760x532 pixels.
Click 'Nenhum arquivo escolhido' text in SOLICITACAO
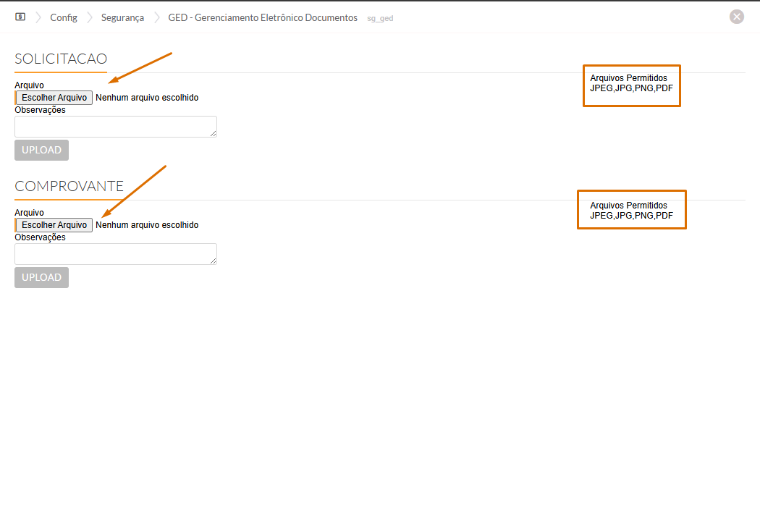click(x=147, y=98)
